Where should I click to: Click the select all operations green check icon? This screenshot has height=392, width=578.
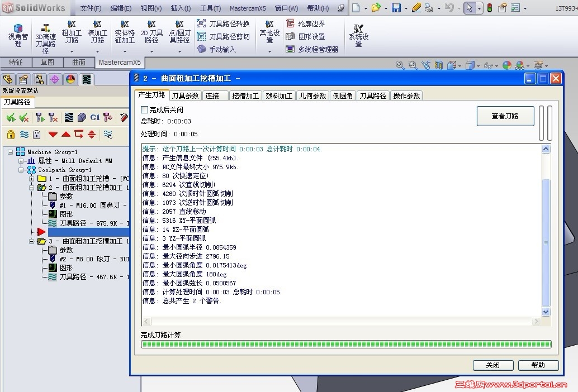(11, 117)
